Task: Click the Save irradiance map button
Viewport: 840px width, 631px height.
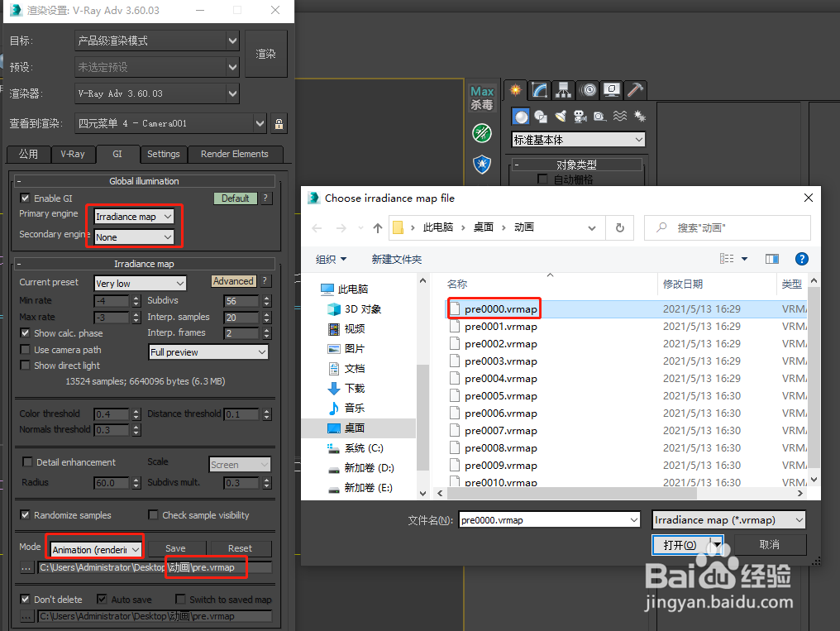Action: [176, 548]
